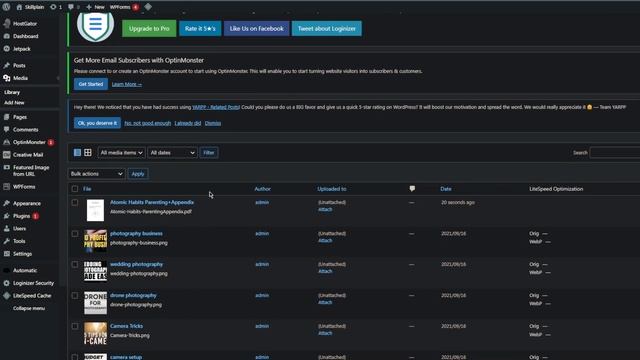
Task: Click the Loginizer Security icon
Action: (7, 283)
